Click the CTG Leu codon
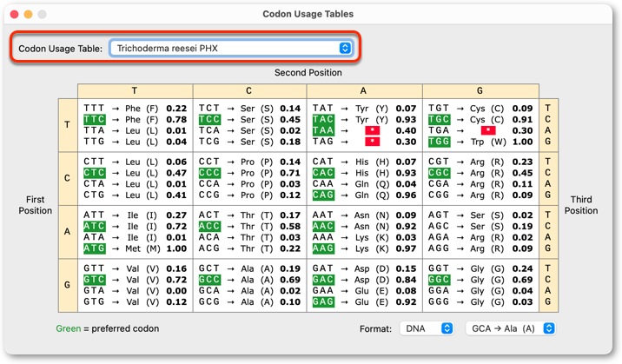 click(x=95, y=195)
